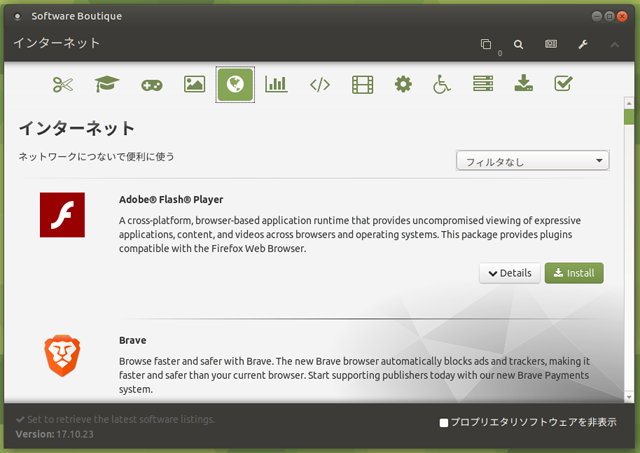Open the queued changes icon with counter
The height and width of the screenshot is (453, 640).
[x=487, y=44]
